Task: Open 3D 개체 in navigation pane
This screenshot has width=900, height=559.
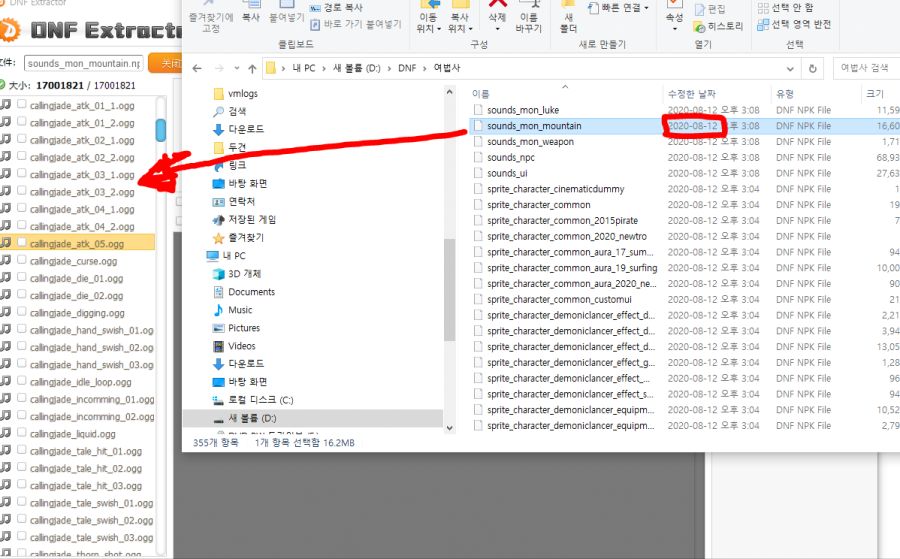Action: 245,274
